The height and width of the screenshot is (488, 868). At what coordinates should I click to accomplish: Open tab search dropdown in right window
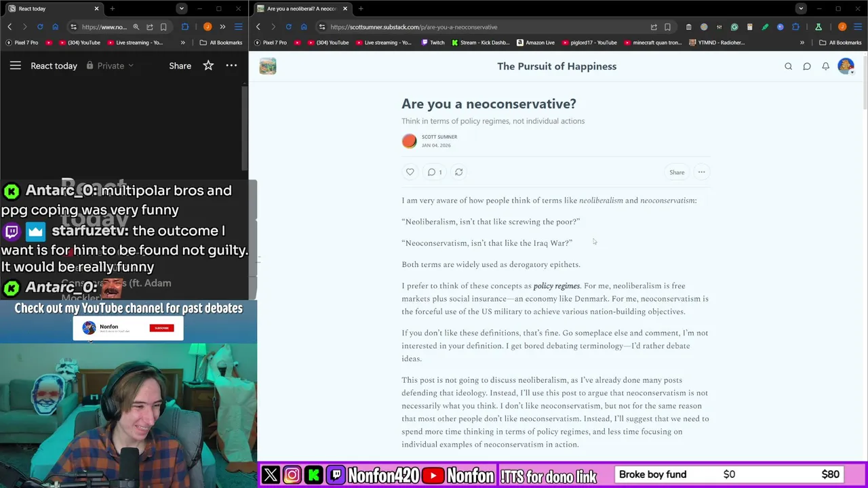pyautogui.click(x=801, y=9)
